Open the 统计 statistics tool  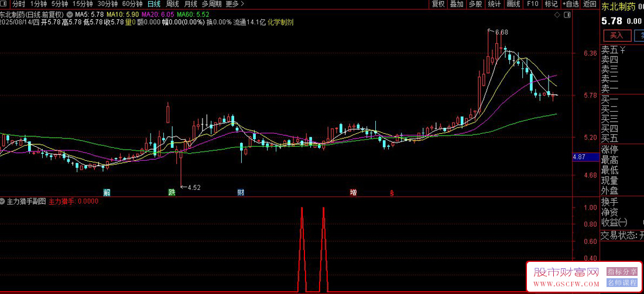coord(494,4)
